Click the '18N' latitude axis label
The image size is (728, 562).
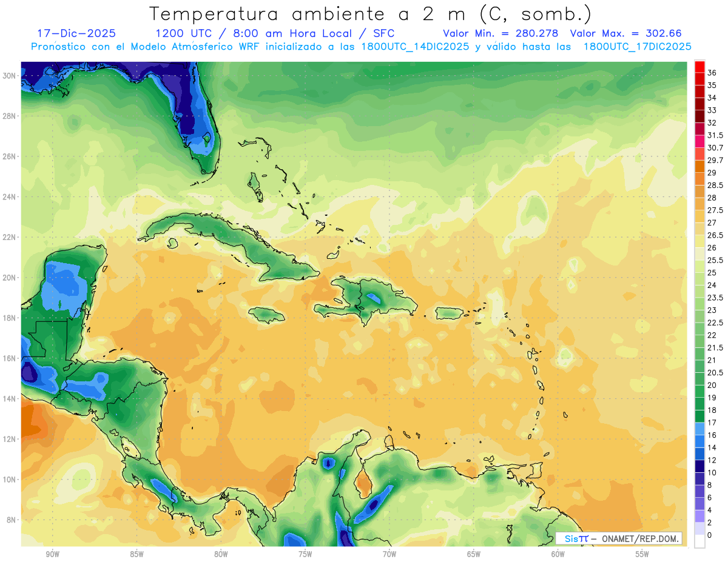point(10,318)
